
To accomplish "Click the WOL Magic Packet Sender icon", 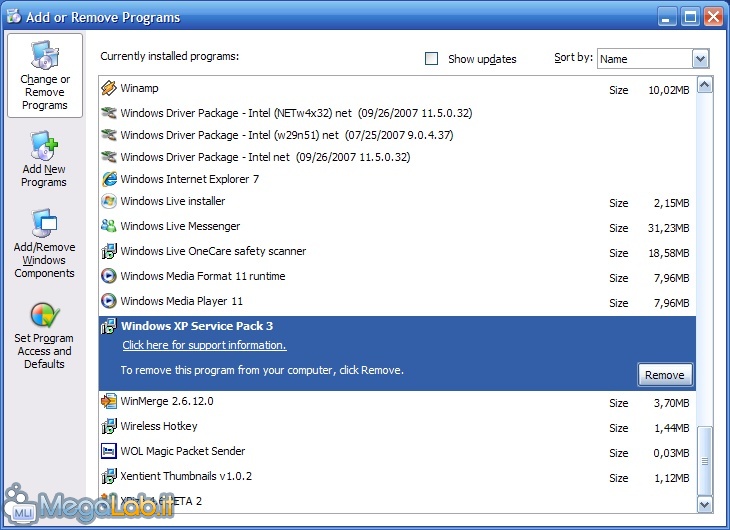I will 109,451.
